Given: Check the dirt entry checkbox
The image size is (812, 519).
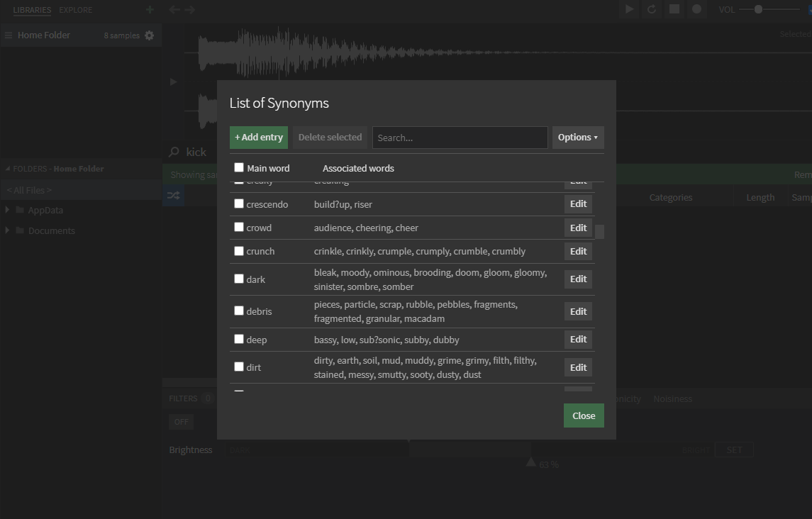Looking at the screenshot, I should (x=239, y=367).
